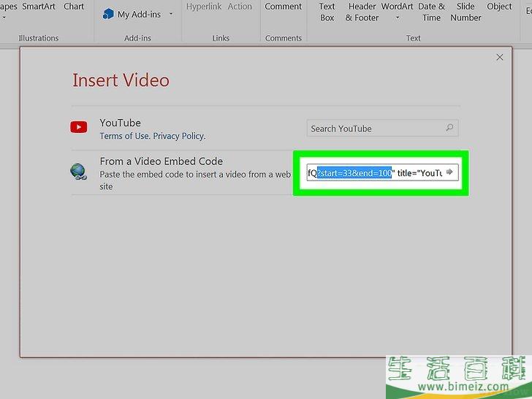Image resolution: width=532 pixels, height=399 pixels.
Task: Open the Terms of Use link
Action: click(x=124, y=136)
